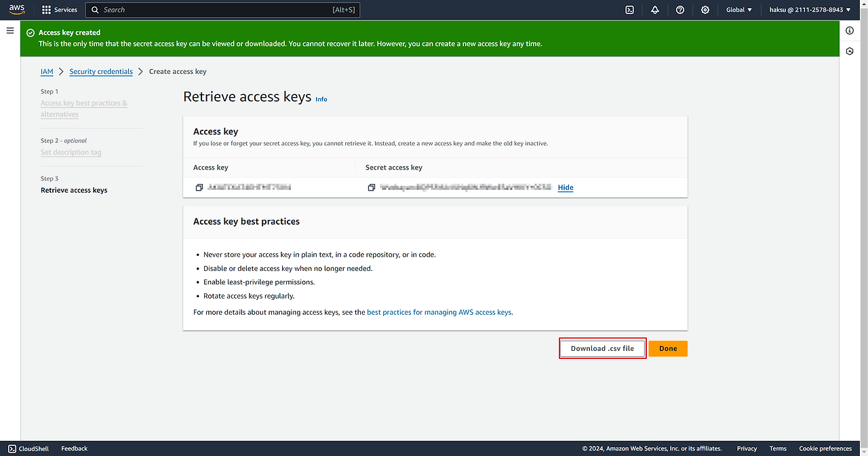
Task: Open the info panel icon on right
Action: tap(850, 31)
